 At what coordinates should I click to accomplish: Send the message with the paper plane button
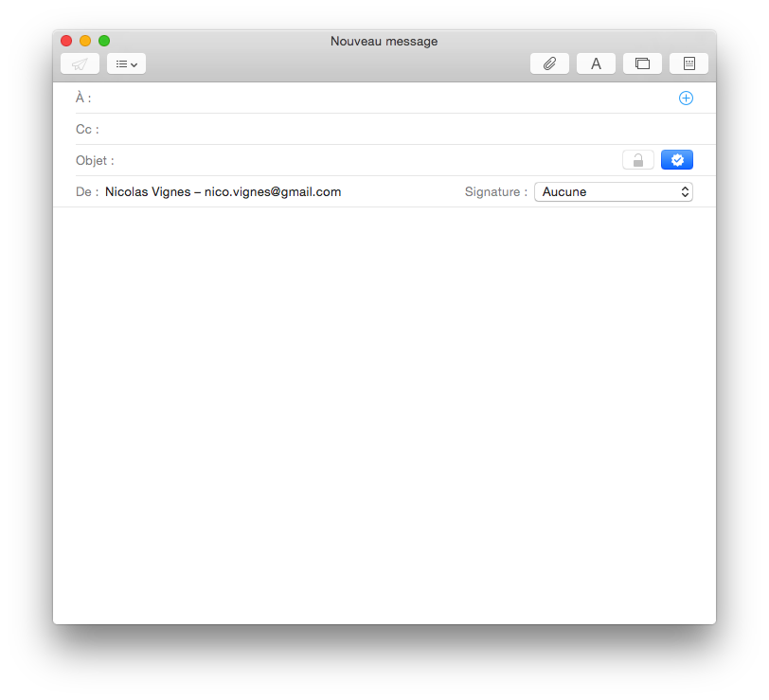click(80, 63)
